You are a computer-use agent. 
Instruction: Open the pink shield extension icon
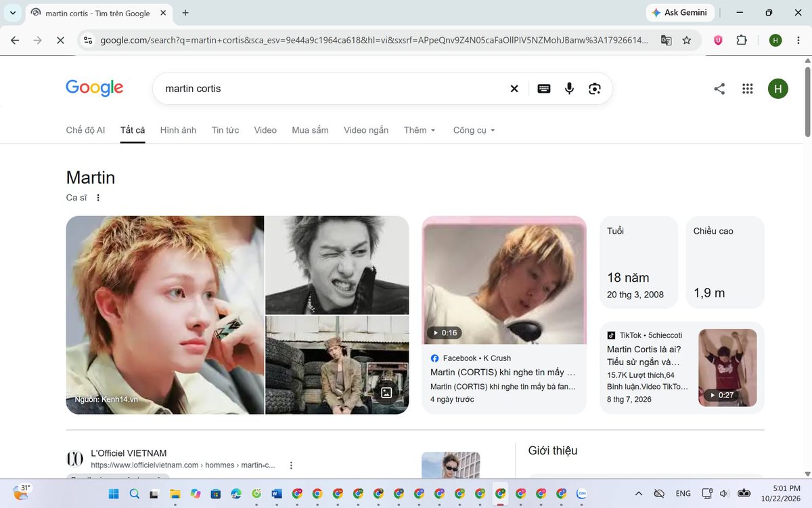tap(718, 40)
